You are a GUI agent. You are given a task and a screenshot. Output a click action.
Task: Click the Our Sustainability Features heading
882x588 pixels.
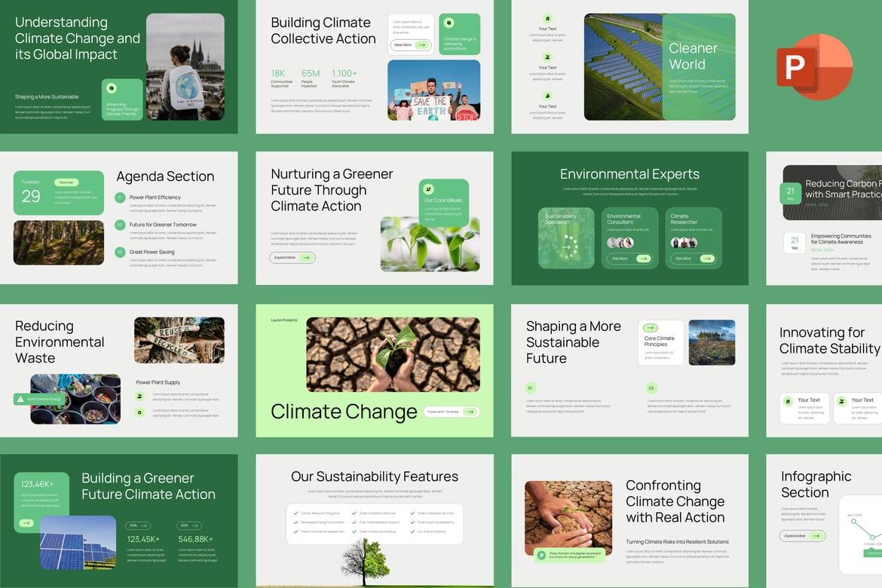pyautogui.click(x=375, y=476)
